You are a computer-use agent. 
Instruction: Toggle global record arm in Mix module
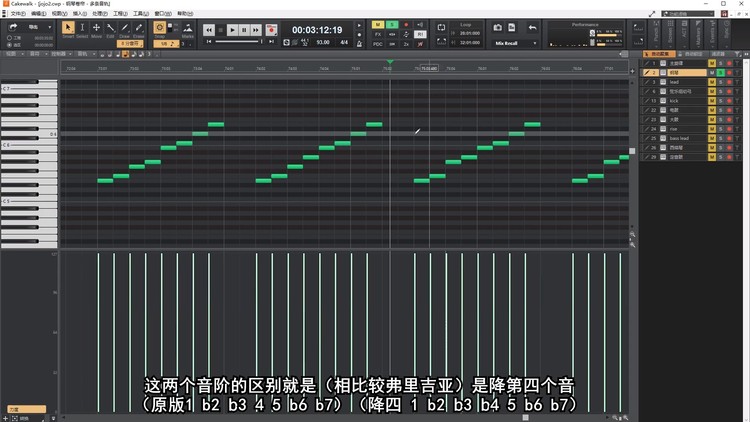point(406,24)
